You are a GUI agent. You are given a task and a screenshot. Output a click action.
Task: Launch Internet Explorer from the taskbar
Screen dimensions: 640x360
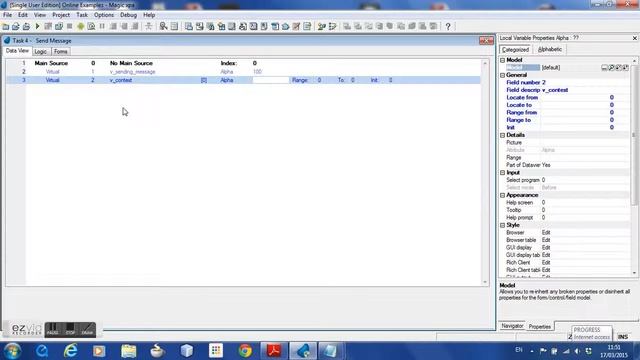[71, 351]
